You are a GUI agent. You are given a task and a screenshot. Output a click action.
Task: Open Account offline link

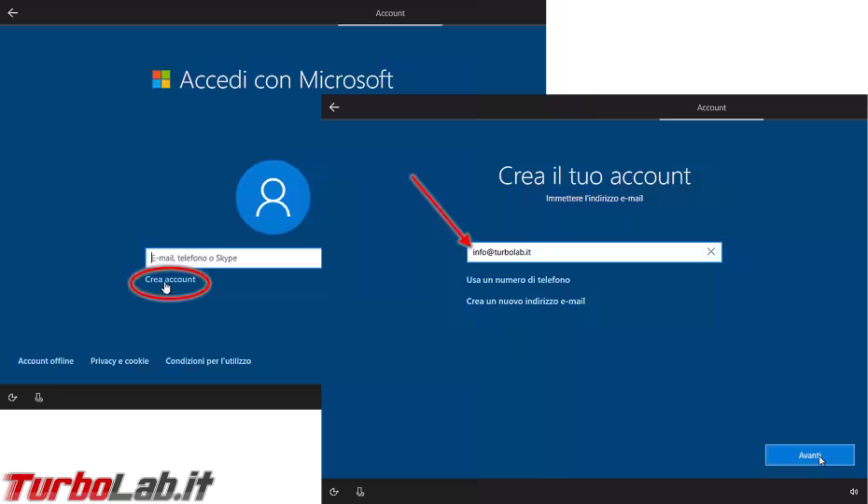click(x=46, y=360)
